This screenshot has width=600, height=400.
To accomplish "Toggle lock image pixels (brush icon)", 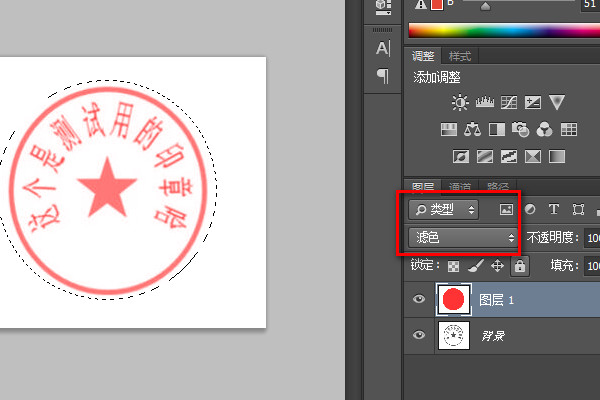I will [x=476, y=266].
